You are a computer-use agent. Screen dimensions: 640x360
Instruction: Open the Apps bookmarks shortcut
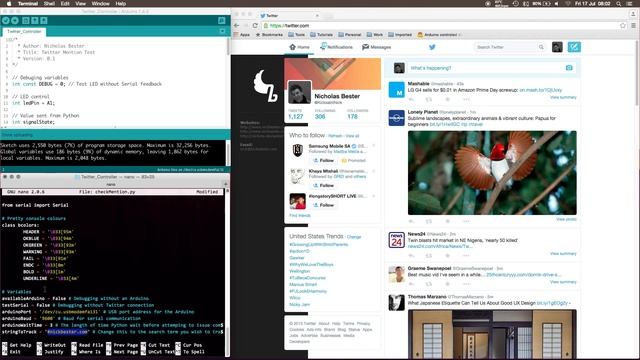(242, 35)
